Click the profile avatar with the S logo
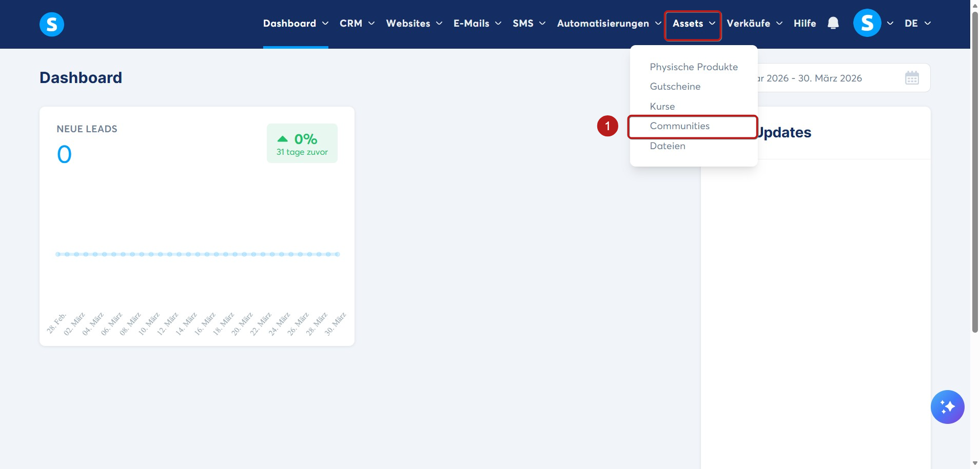This screenshot has height=469, width=980. click(x=867, y=23)
